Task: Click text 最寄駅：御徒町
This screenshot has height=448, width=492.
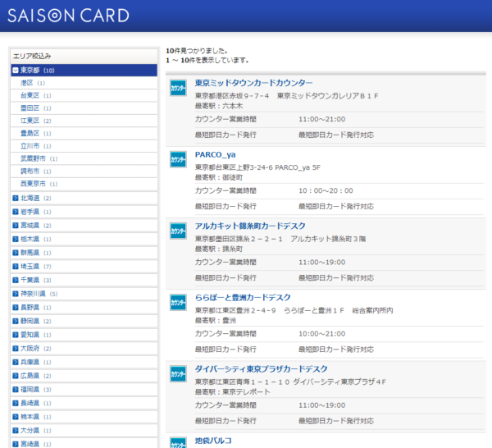Action: tap(219, 177)
